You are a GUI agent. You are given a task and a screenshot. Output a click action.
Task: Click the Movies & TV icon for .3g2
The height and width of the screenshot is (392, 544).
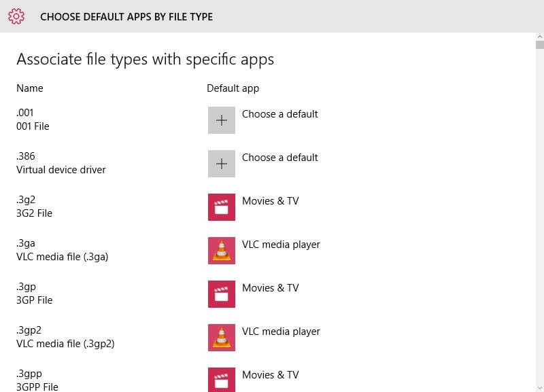pos(222,207)
